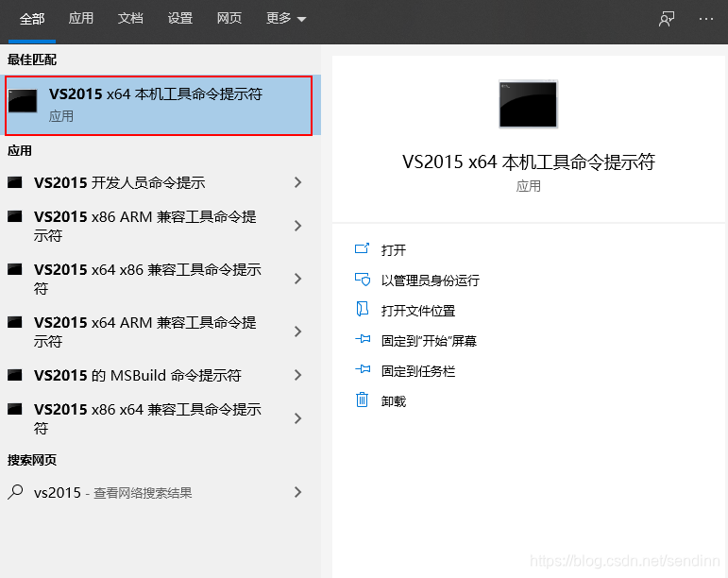Screen dimensions: 728x578
Task: Click the trash icon for 卸载
Action: (362, 399)
